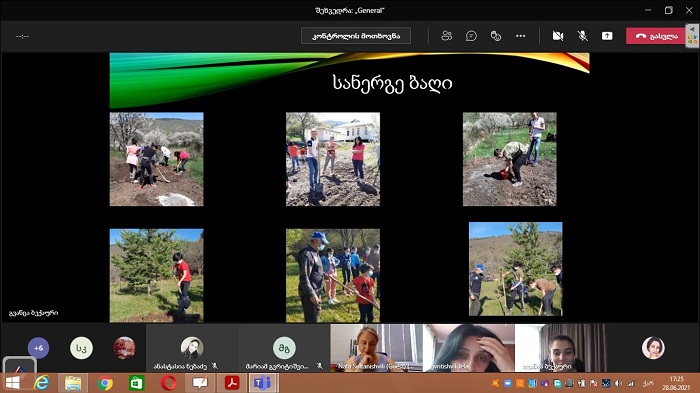Open the meeting chat panel
700x393 pixels.
(471, 36)
